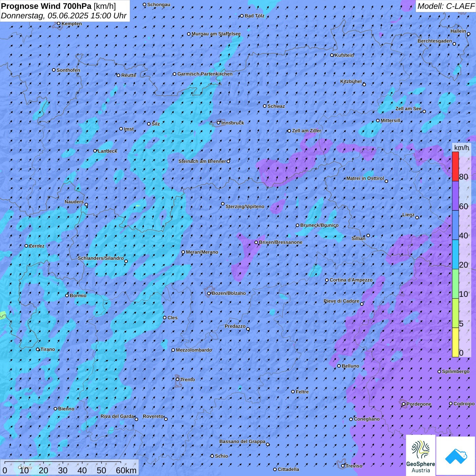Select the cyan 20–40 km/h legend color

455,254
